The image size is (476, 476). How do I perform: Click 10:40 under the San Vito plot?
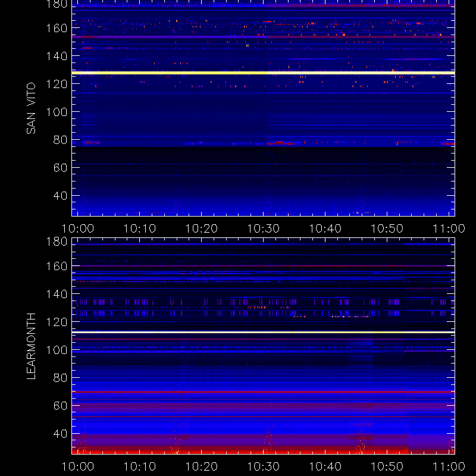(x=325, y=228)
